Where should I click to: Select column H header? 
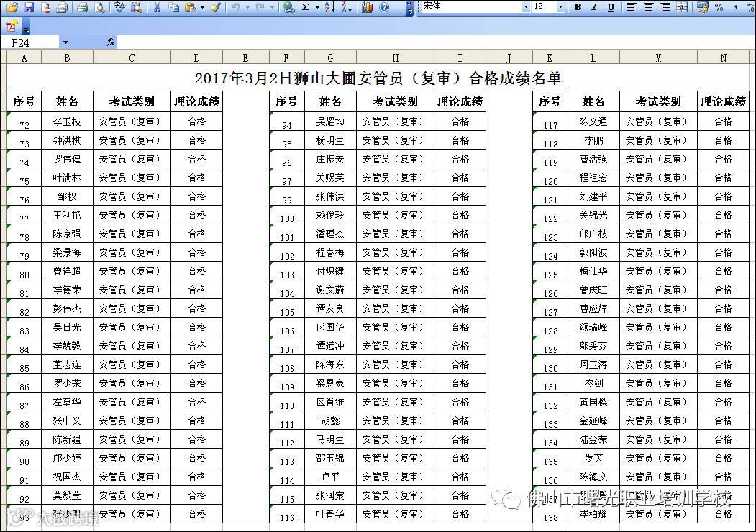396,58
